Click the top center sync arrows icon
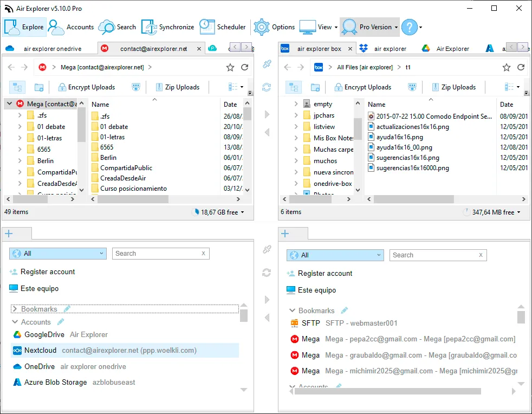The image size is (532, 414). coord(267,87)
